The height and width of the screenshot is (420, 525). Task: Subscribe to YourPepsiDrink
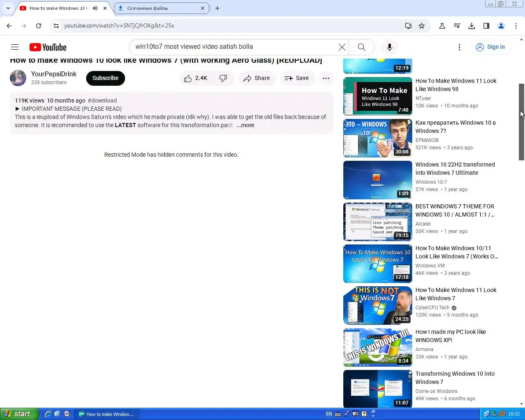click(105, 78)
